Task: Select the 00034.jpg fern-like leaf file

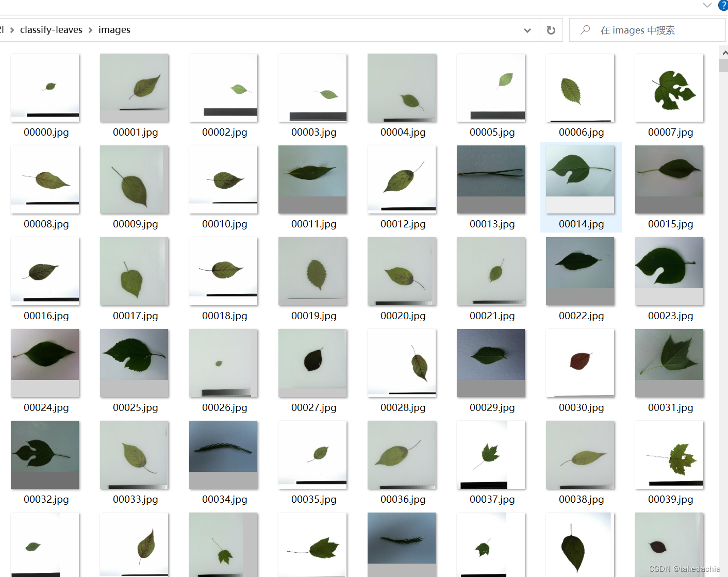Action: coord(223,454)
